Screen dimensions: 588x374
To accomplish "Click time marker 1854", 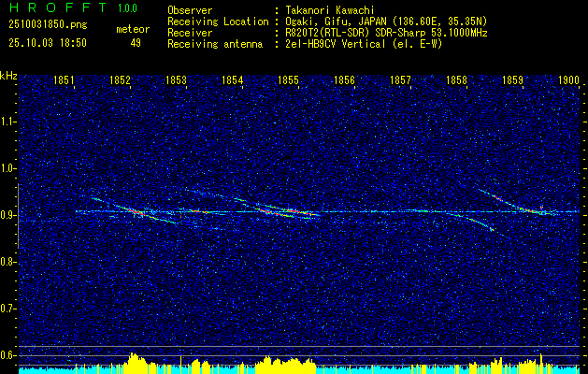I will pos(232,80).
